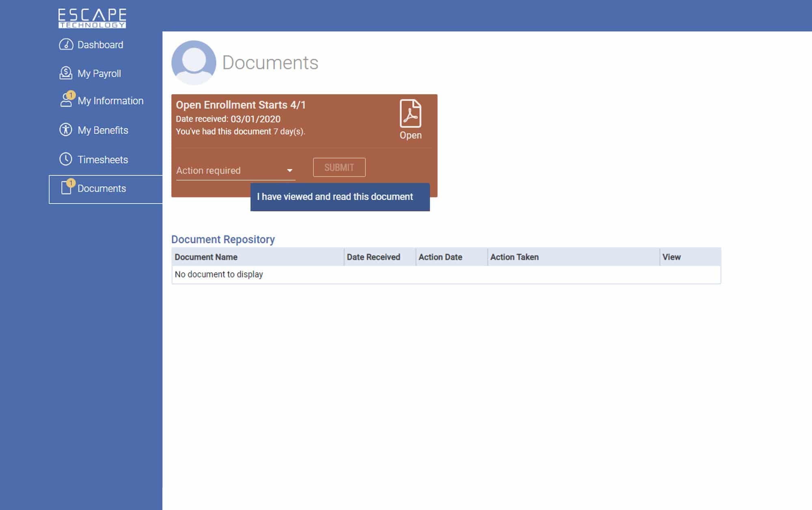Click the Timesheets icon

[66, 158]
